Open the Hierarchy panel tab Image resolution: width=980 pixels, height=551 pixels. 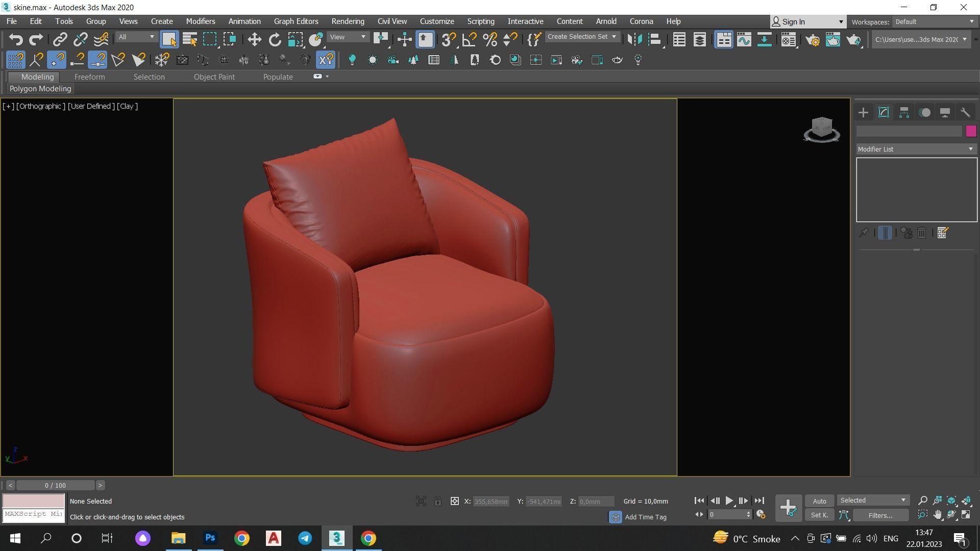point(904,113)
